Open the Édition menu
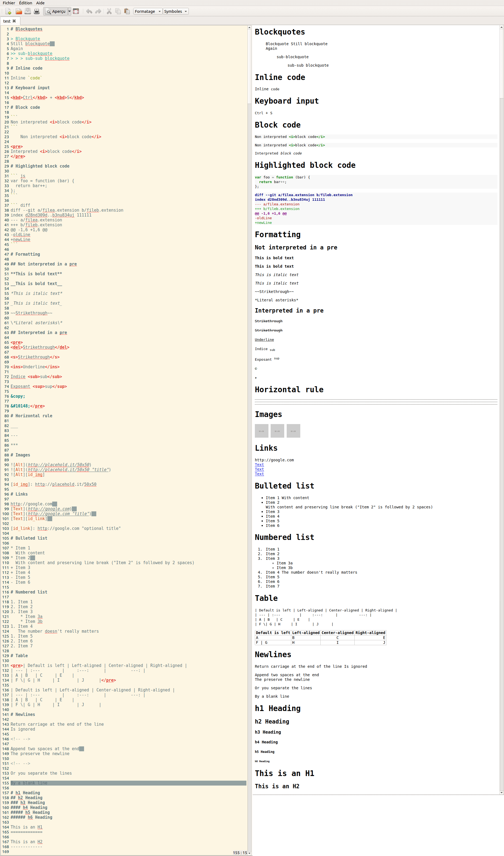 coord(26,3)
